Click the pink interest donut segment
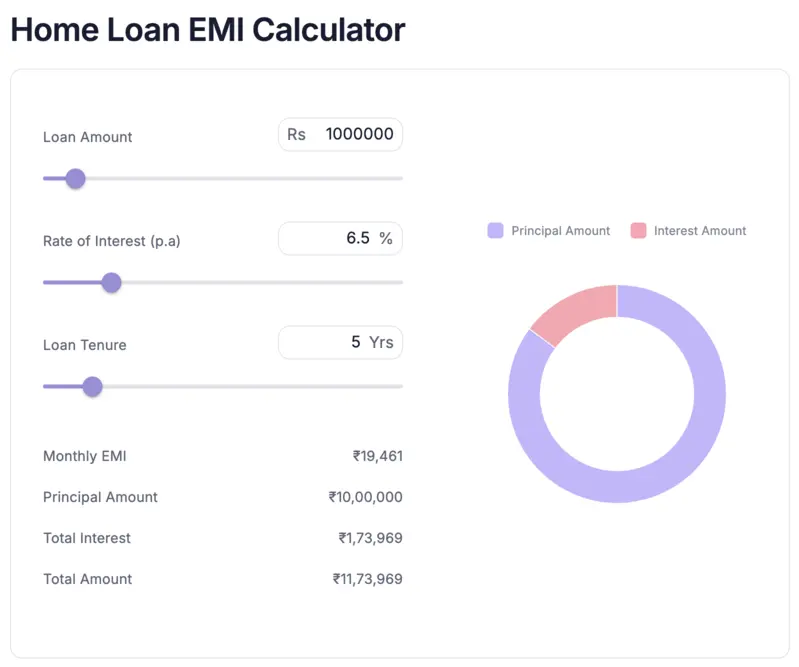 [575, 312]
